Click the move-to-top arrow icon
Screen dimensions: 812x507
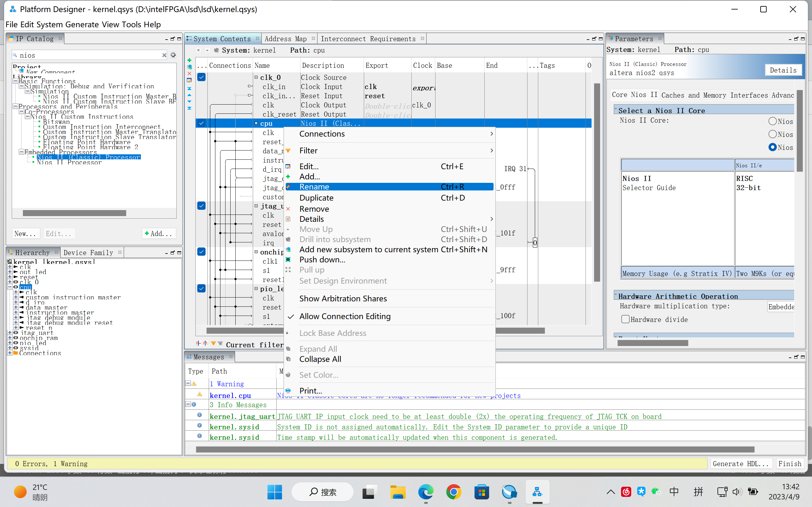point(189,88)
